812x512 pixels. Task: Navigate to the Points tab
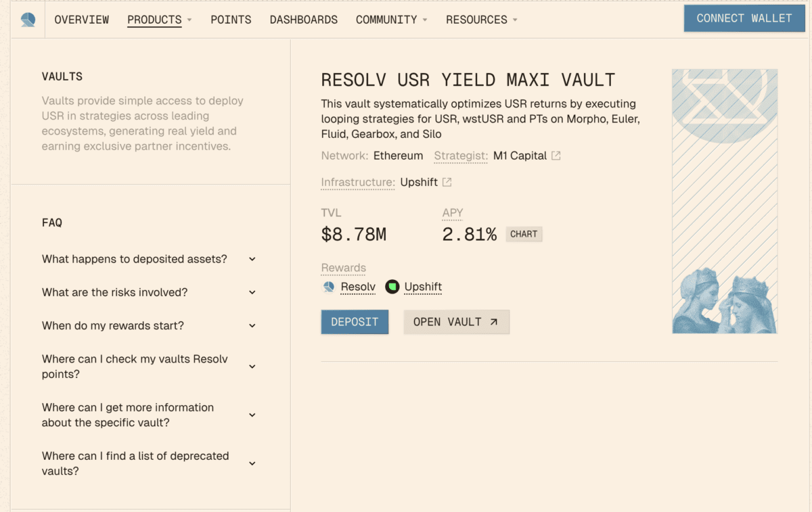tap(231, 20)
